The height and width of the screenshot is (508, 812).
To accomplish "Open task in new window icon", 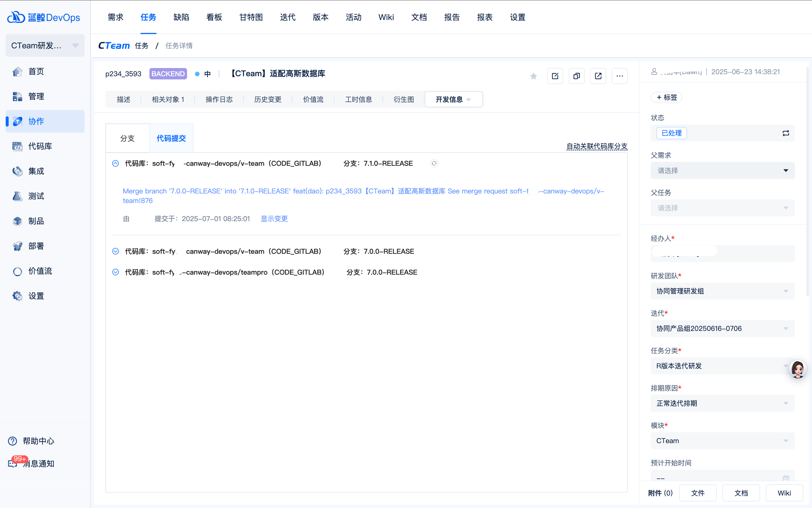I will [x=598, y=76].
